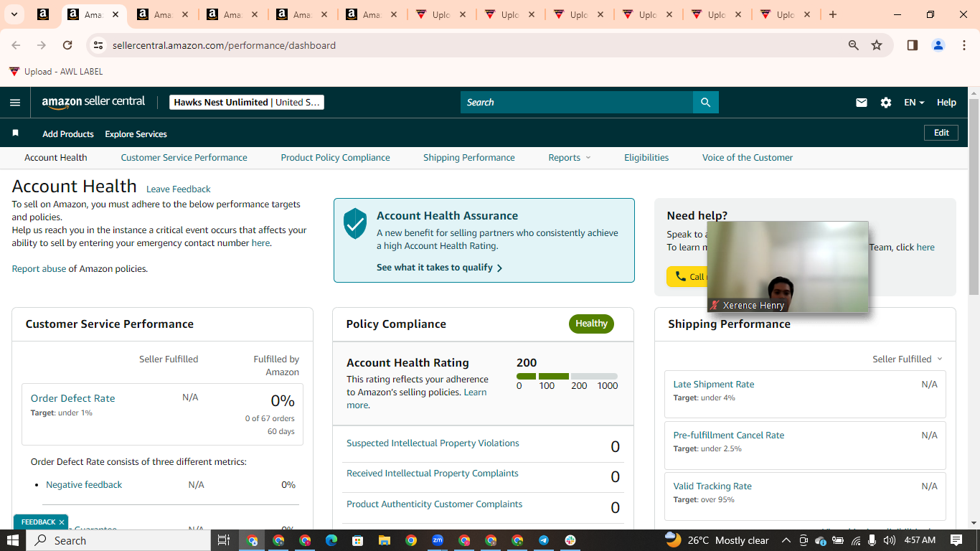980x551 pixels.
Task: Open the Chrome profile avatar
Action: pyautogui.click(x=938, y=45)
